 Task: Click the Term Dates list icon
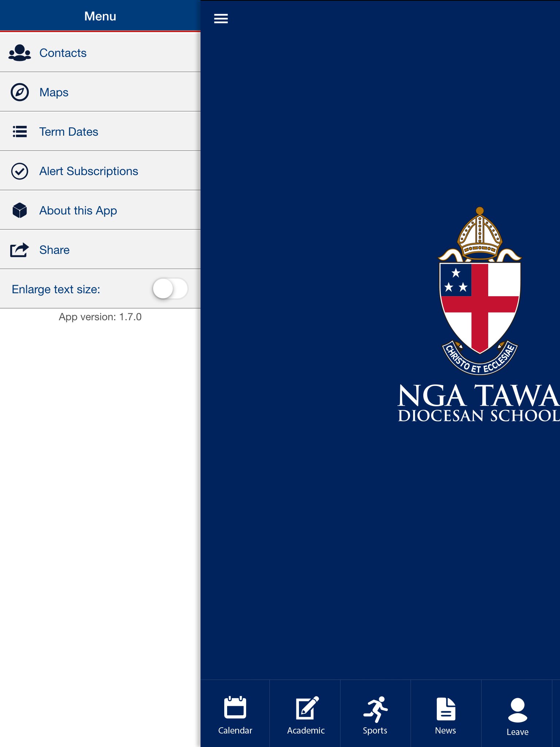tap(20, 132)
